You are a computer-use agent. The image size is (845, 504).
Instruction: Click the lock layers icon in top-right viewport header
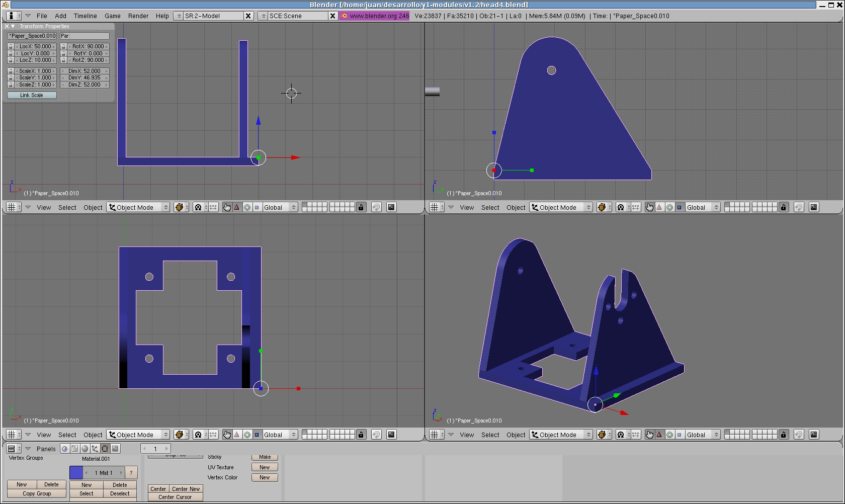tap(784, 207)
